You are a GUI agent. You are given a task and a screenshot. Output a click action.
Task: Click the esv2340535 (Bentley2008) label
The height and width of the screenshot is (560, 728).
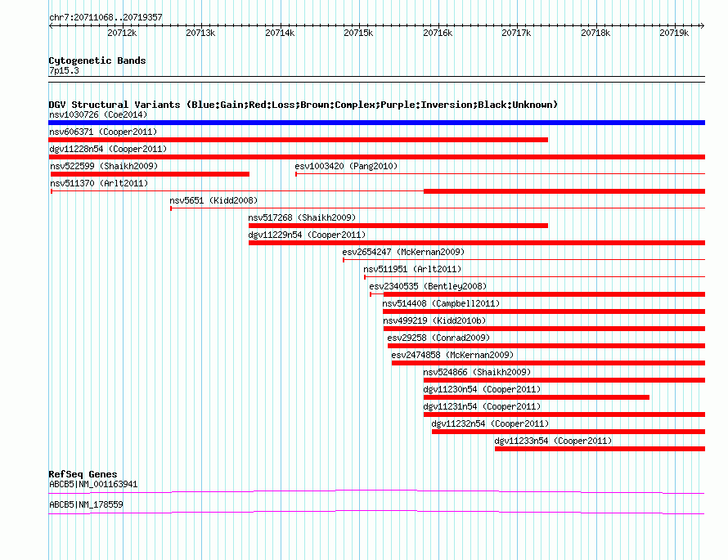428,286
